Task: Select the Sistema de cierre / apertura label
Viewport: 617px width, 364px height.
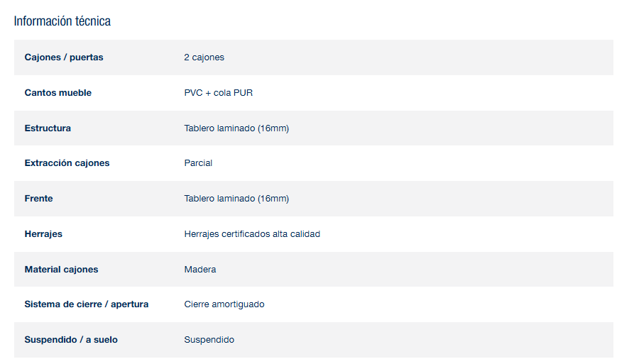Action: [87, 304]
